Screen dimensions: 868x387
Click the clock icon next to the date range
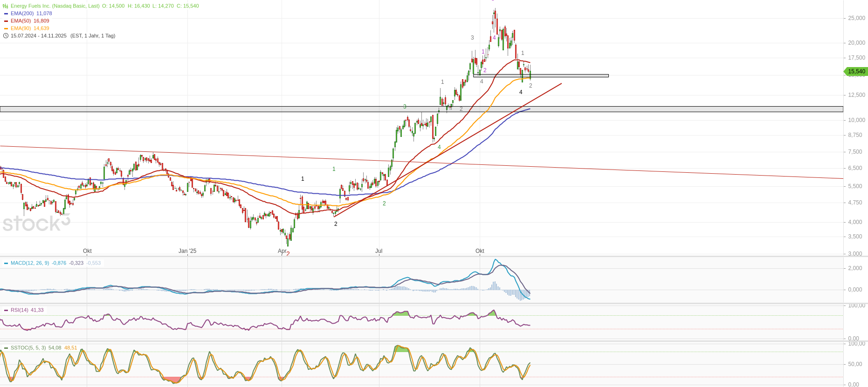coord(6,36)
